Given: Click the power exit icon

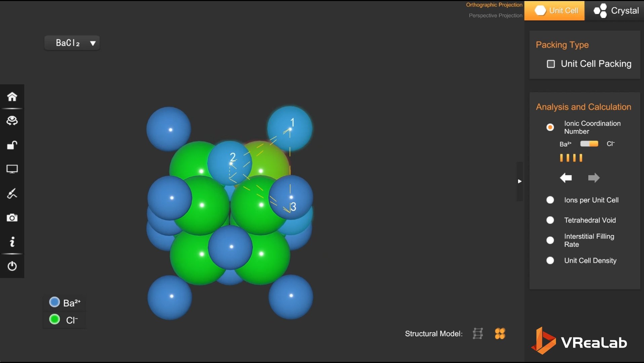Looking at the screenshot, I should (x=12, y=266).
